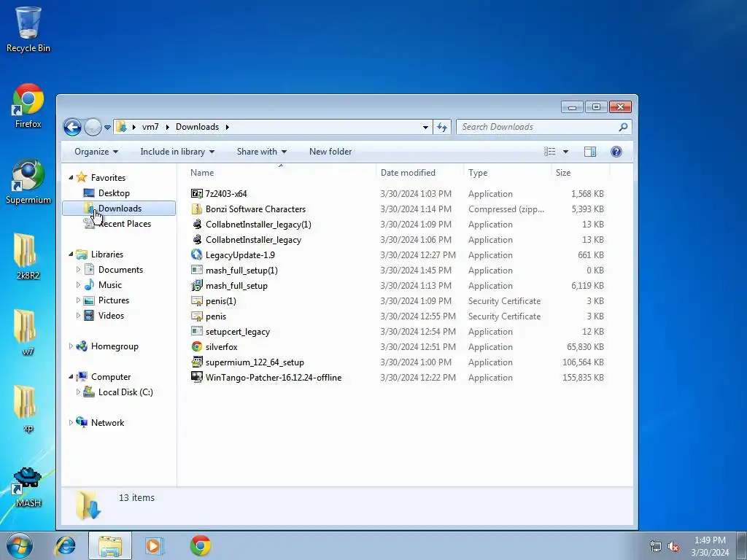Collapse the Favorites tree section

point(71,178)
